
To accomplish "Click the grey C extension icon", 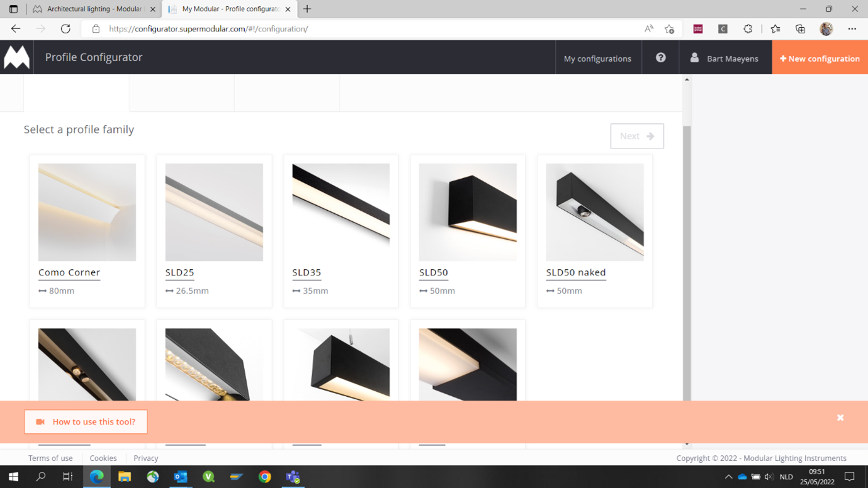I will coord(723,29).
